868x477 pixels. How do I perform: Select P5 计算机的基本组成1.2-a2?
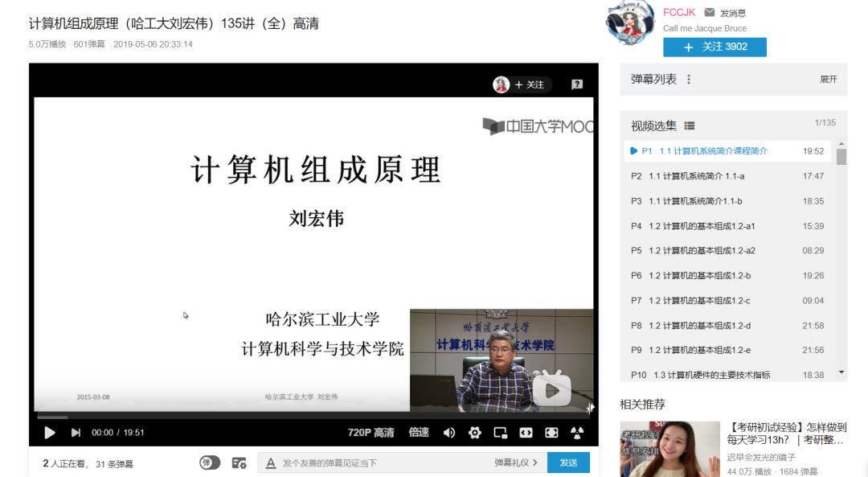point(727,250)
